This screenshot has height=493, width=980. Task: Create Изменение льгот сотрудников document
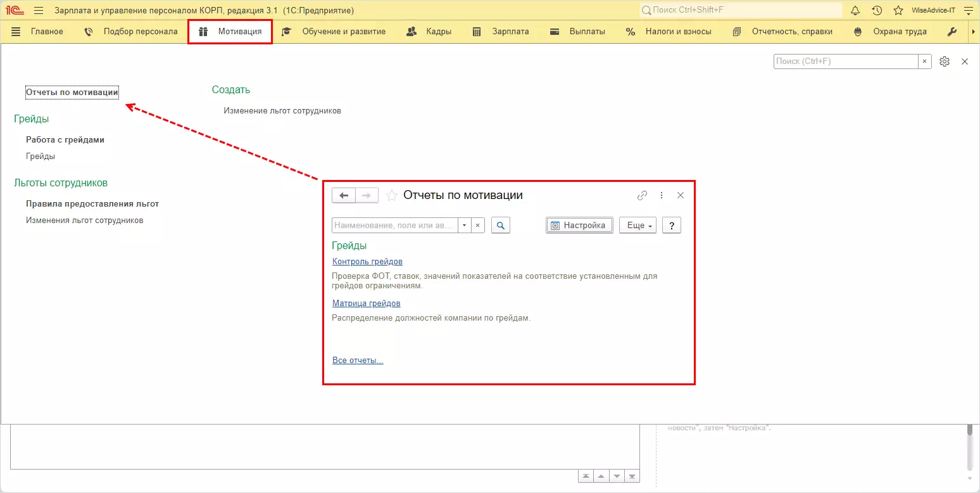(282, 111)
